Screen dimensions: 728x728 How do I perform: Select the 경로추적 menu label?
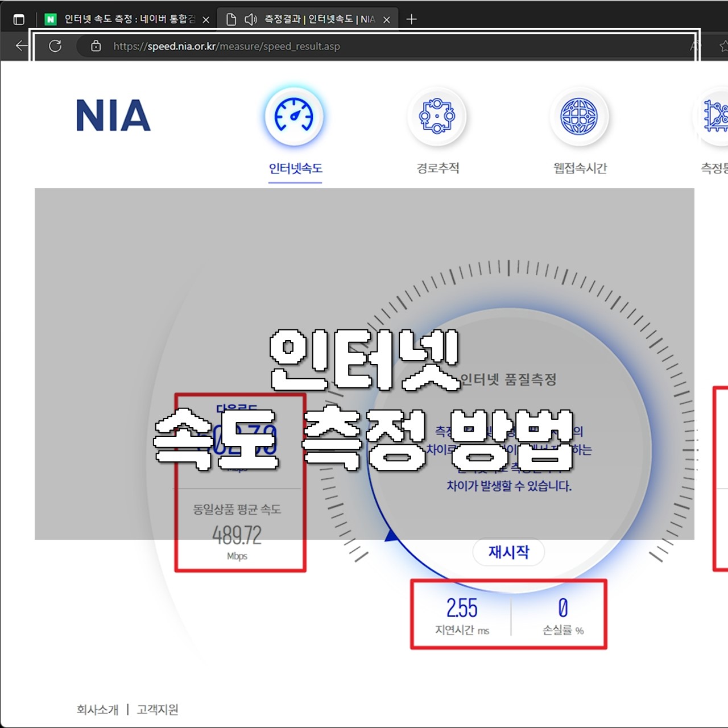point(438,168)
